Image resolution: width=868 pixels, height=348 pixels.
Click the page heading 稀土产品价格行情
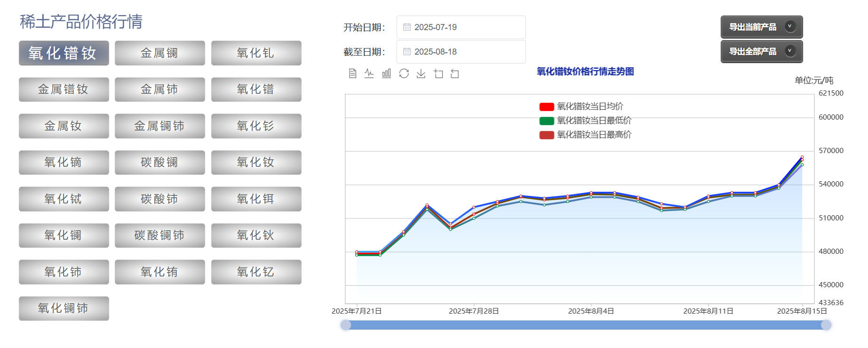81,22
